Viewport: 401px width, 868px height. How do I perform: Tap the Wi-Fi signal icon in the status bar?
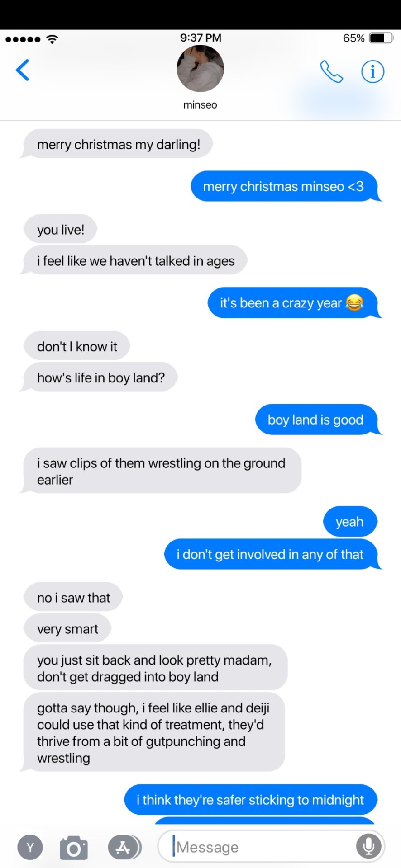click(x=53, y=39)
